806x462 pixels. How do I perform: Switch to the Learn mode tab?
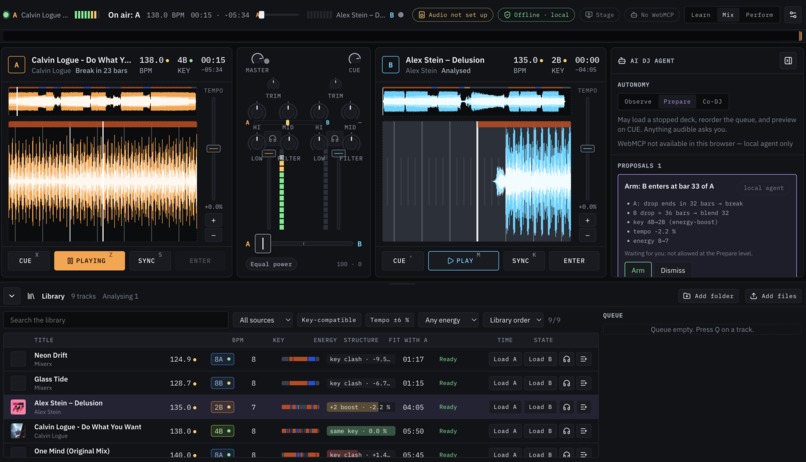[x=700, y=15]
